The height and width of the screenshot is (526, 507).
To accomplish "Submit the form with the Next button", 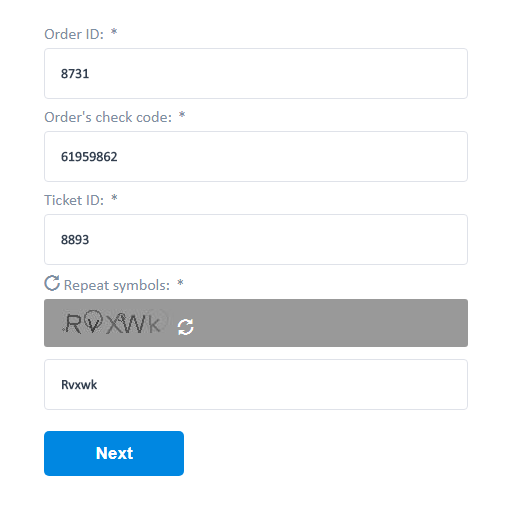I will click(114, 453).
